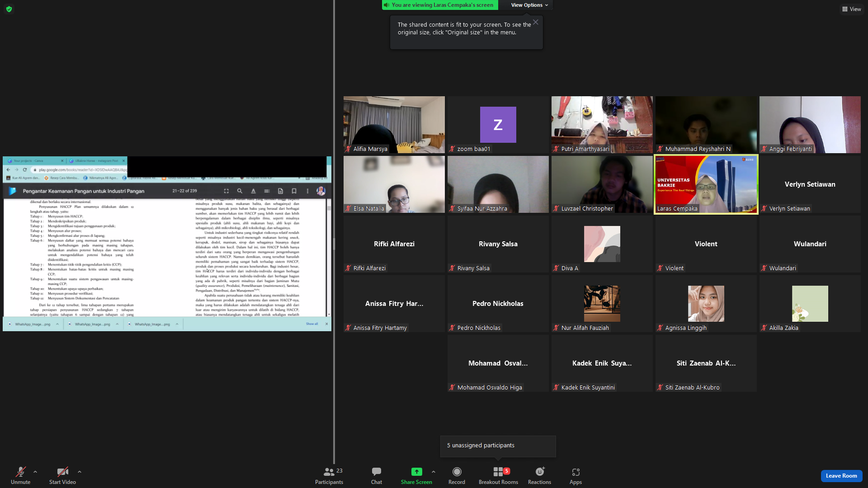Select Rifki Alfarezi's participant tile
This screenshot has width=868, height=488.
tap(394, 244)
